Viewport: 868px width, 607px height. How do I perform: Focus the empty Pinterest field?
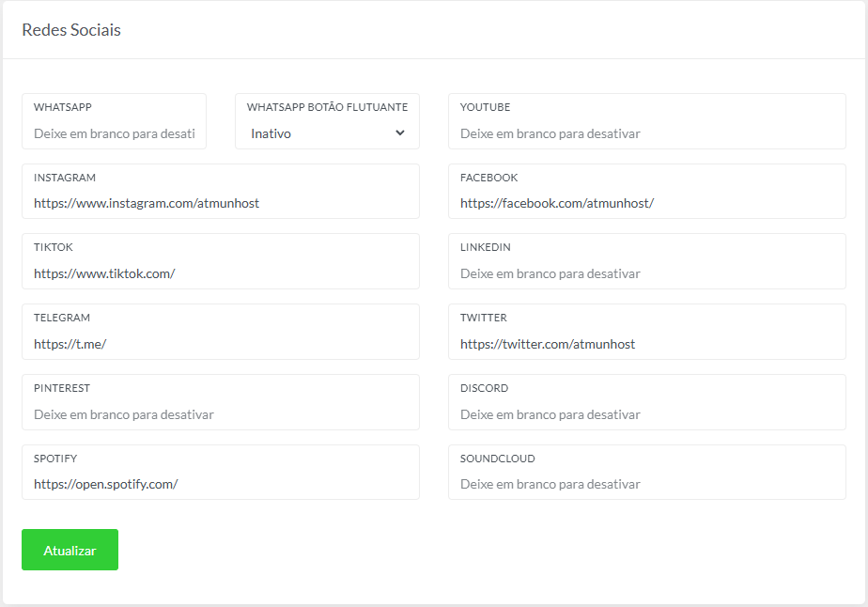pyautogui.click(x=220, y=414)
